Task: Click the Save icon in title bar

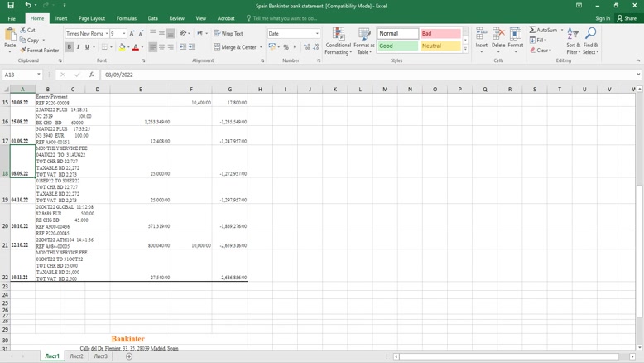Action: [x=11, y=6]
